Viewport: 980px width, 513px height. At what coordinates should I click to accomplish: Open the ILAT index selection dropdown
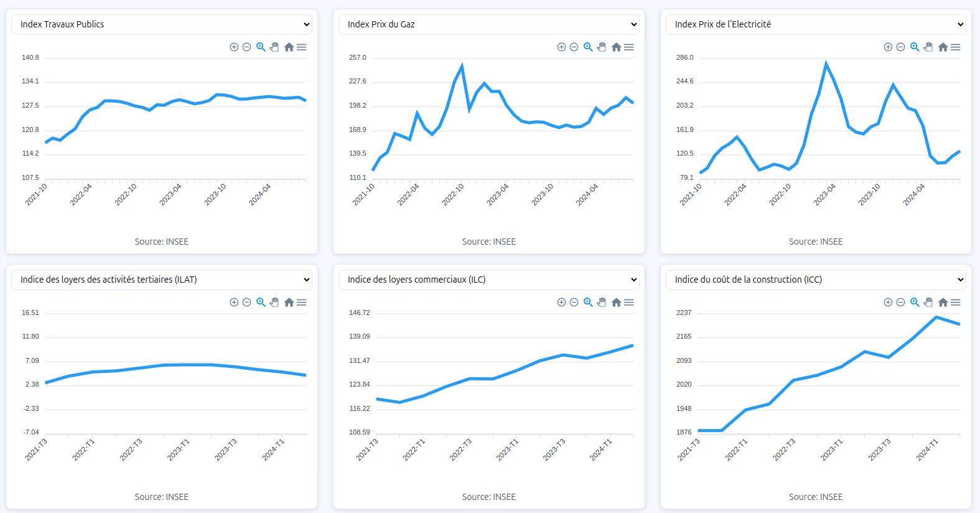162,280
